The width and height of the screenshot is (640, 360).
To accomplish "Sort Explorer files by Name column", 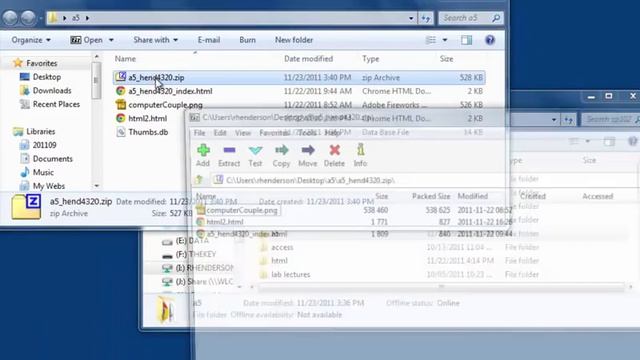I will [125, 59].
